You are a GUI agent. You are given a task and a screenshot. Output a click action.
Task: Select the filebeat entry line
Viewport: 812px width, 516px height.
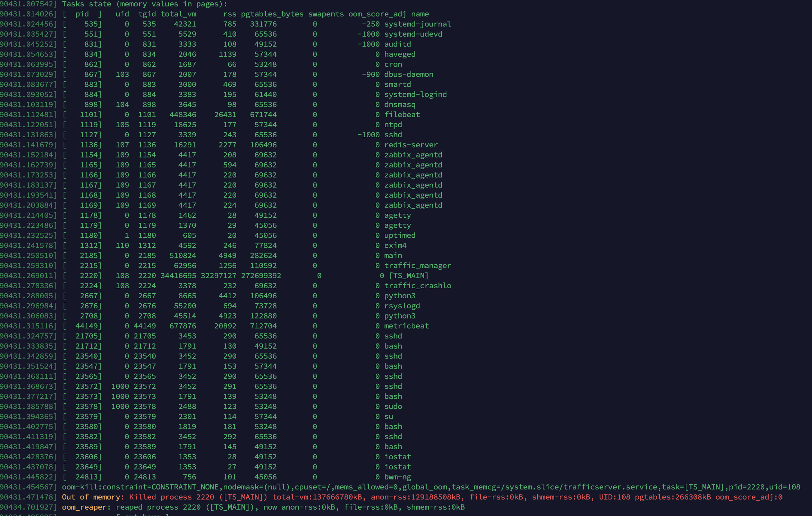pyautogui.click(x=402, y=114)
